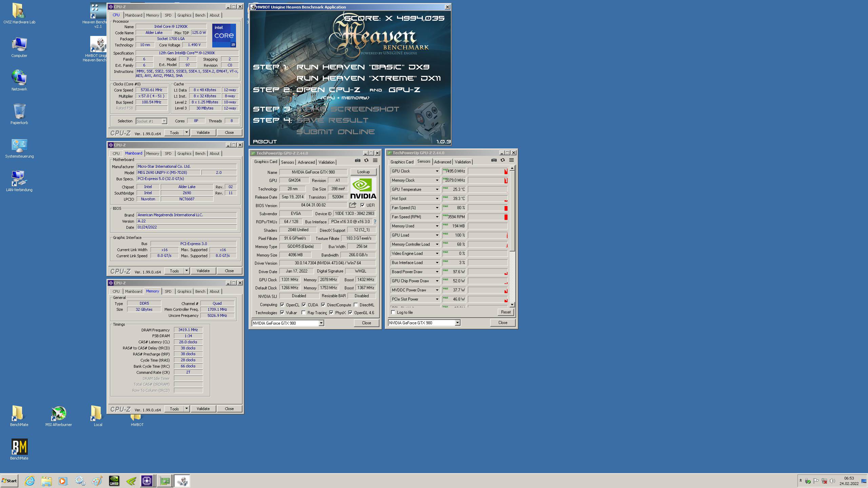
Task: Open the Systemsteuerung desktop icon
Action: tap(19, 148)
